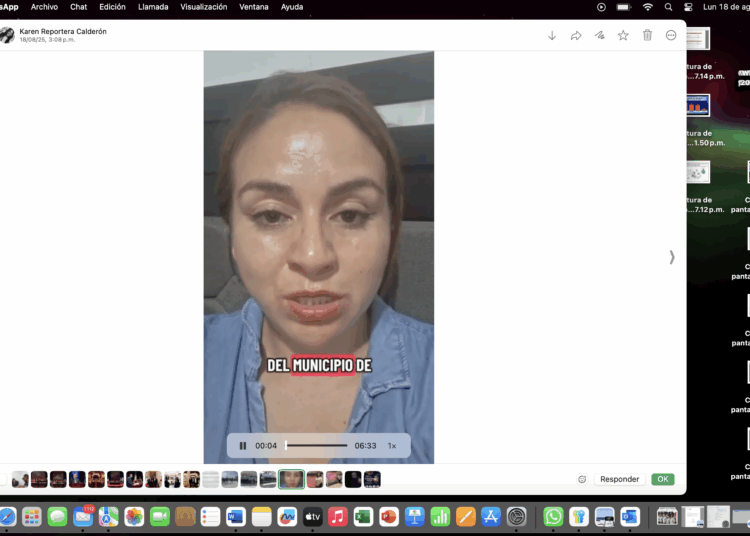Open the draw/markup tool icon

click(600, 35)
